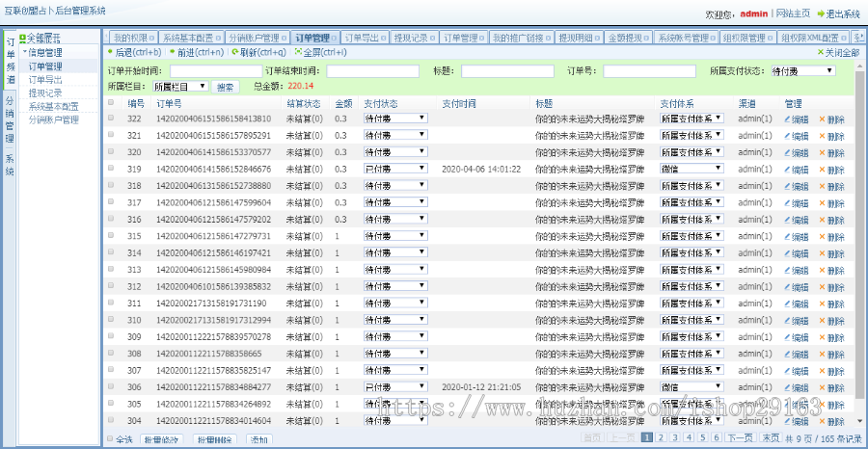Click the delete X for order 311
The image size is (868, 449).
[x=822, y=304]
